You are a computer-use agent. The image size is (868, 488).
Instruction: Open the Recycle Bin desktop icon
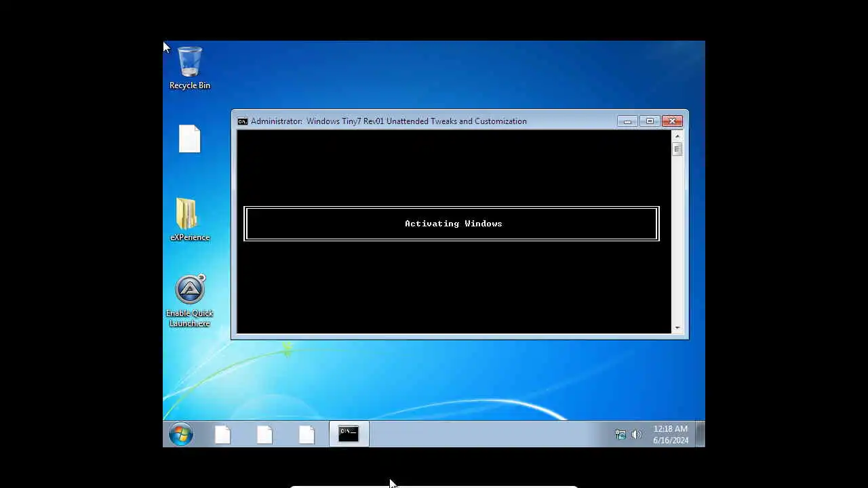[190, 68]
